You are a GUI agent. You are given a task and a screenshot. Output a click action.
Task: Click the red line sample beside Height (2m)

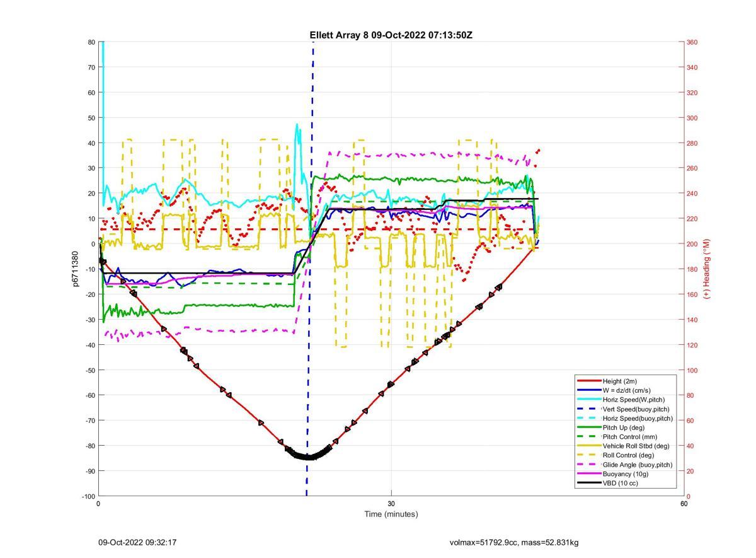point(589,381)
